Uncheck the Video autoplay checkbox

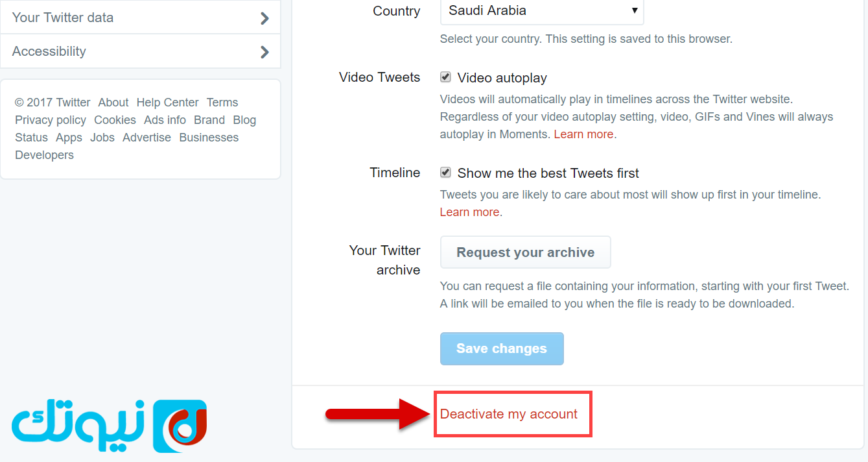click(445, 77)
